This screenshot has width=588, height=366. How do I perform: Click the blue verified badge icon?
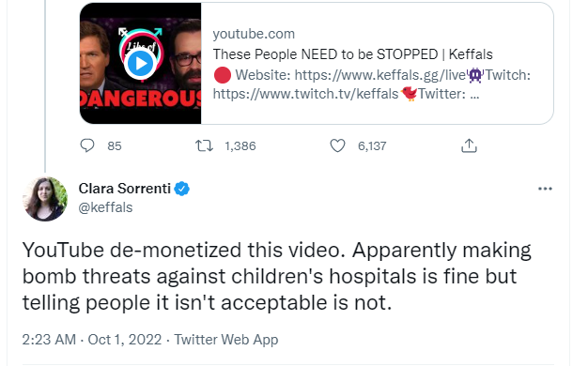point(182,189)
